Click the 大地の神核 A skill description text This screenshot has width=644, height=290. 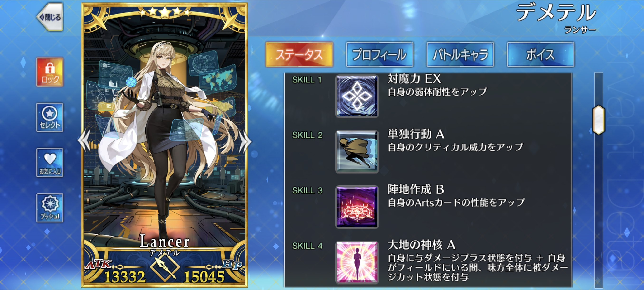click(477, 267)
